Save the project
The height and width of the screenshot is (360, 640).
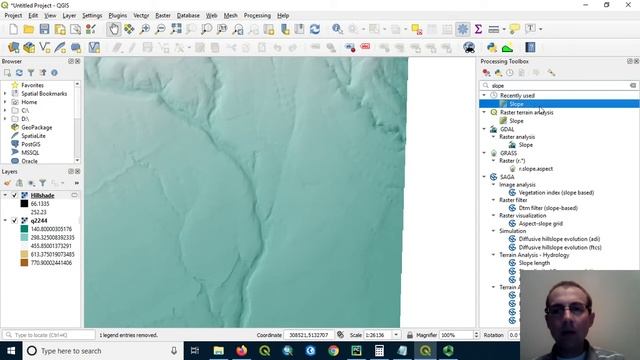tap(44, 29)
